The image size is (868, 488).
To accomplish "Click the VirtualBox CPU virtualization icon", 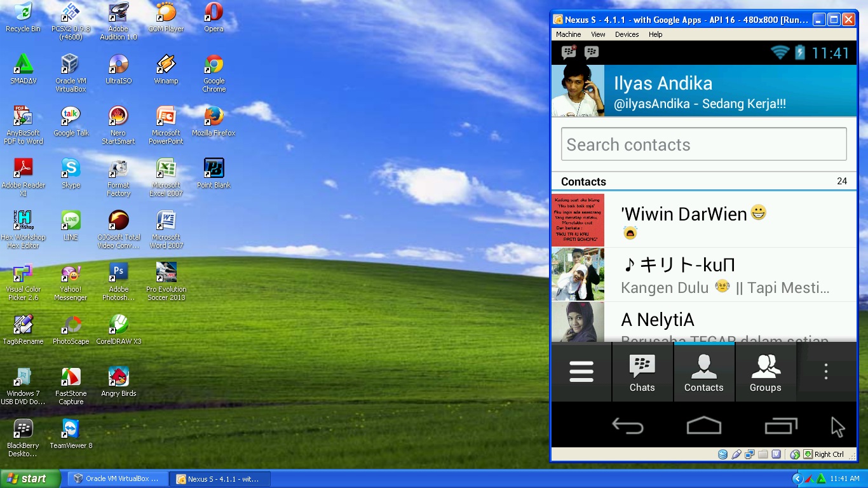I will (776, 454).
